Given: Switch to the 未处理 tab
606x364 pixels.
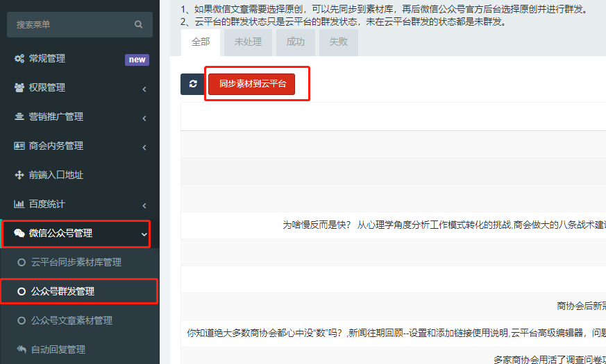Looking at the screenshot, I should coord(248,42).
